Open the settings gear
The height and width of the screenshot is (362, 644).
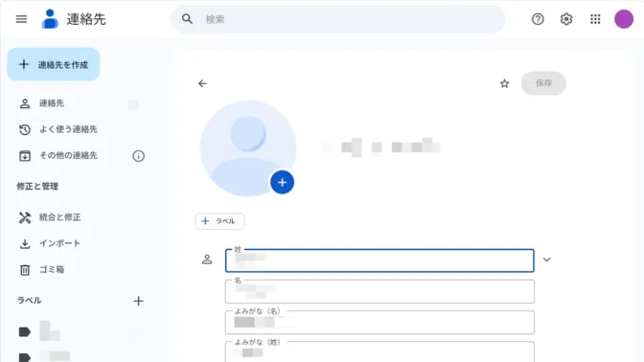tap(566, 19)
